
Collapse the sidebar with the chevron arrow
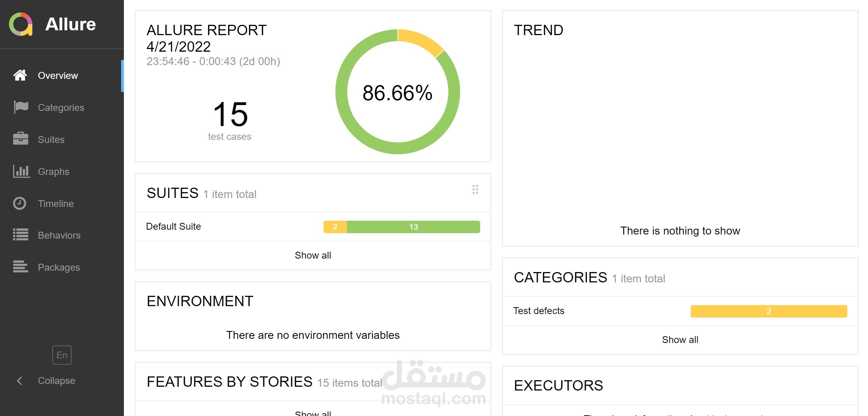(x=20, y=381)
